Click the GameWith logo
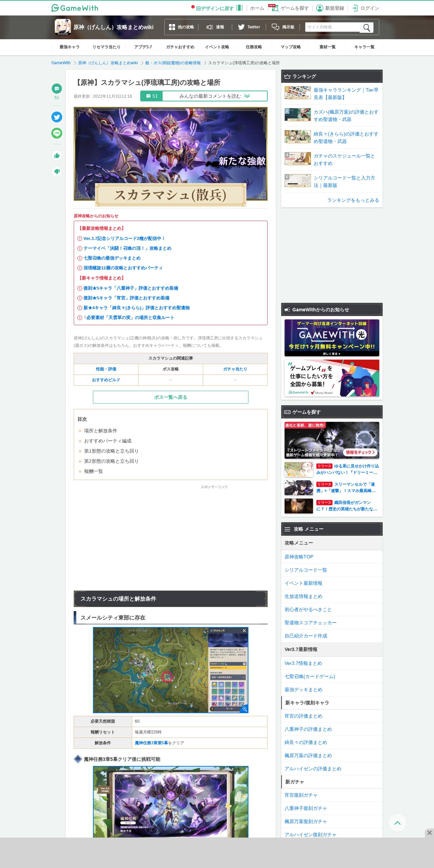 (75, 8)
